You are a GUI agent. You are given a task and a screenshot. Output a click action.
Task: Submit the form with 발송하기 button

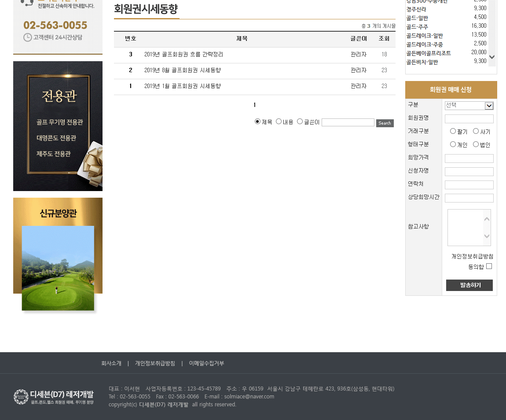point(469,285)
